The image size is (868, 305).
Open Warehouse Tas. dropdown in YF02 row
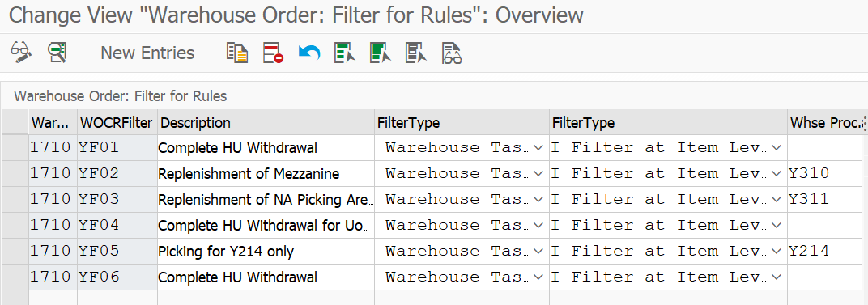click(x=538, y=174)
